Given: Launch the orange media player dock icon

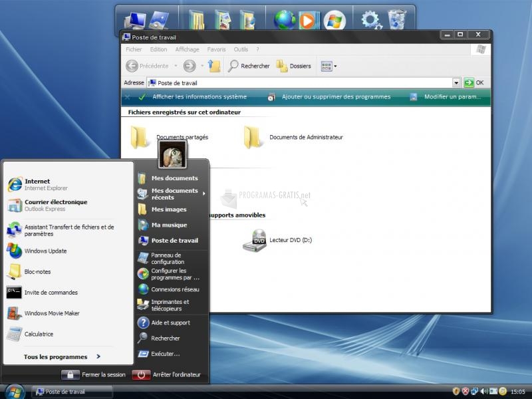Looking at the screenshot, I should pos(309,21).
